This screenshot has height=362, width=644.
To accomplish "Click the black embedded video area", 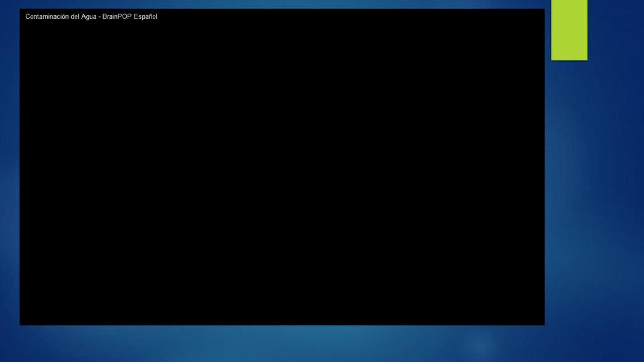I will 282,167.
